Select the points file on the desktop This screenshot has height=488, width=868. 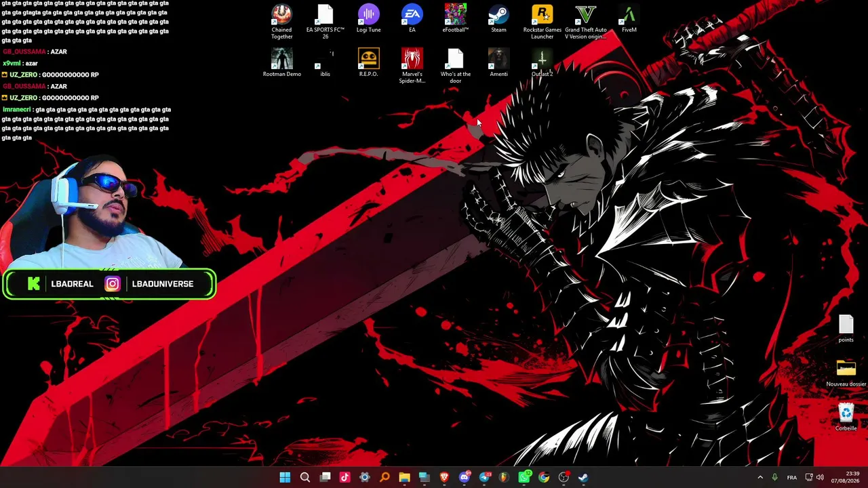846,329
